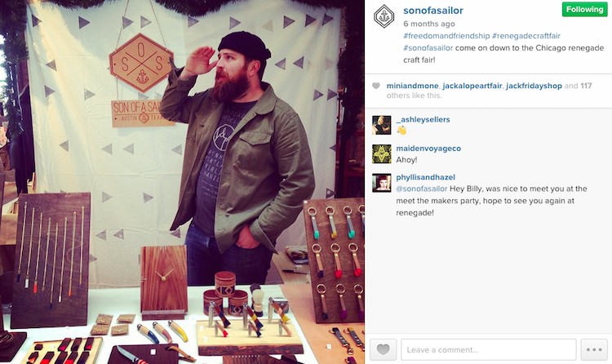
Task: Visit jackalopeartfair's profile from likes
Action: (472, 86)
